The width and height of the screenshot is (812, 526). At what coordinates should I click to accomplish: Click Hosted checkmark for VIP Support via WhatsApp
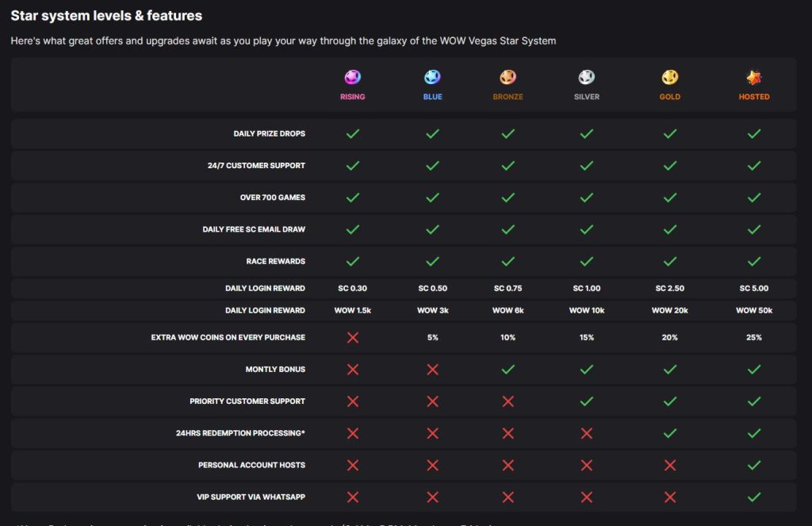coord(753,497)
